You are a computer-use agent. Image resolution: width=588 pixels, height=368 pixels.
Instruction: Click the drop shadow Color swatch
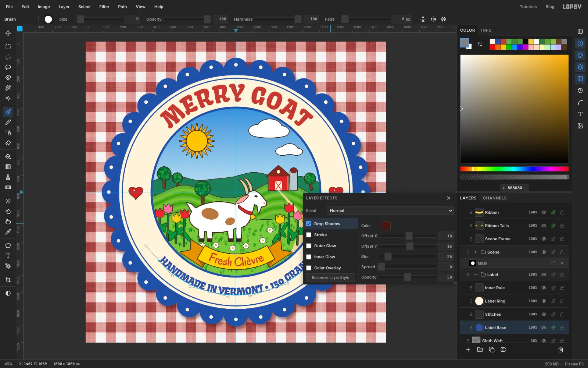pos(386,226)
